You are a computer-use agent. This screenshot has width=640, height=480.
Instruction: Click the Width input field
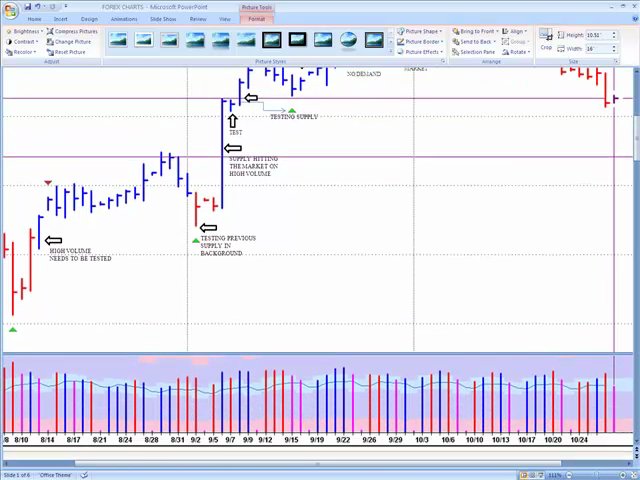tap(598, 49)
